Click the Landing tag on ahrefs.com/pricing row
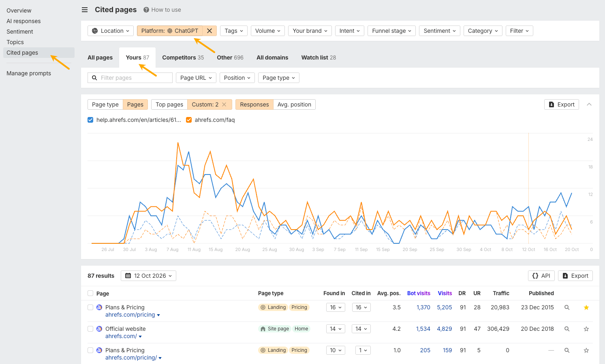 point(273,307)
